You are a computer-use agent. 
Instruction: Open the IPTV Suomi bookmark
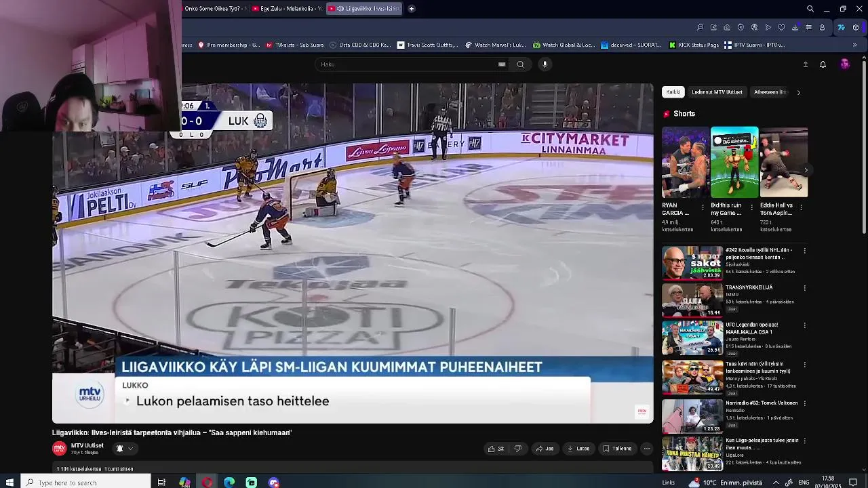(755, 45)
